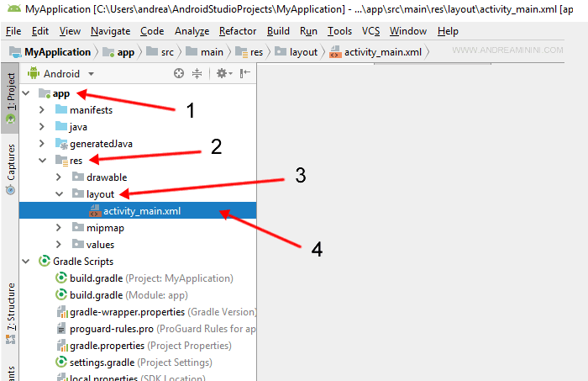This screenshot has width=588, height=381.
Task: Select the values folder icon
Action: [x=78, y=244]
